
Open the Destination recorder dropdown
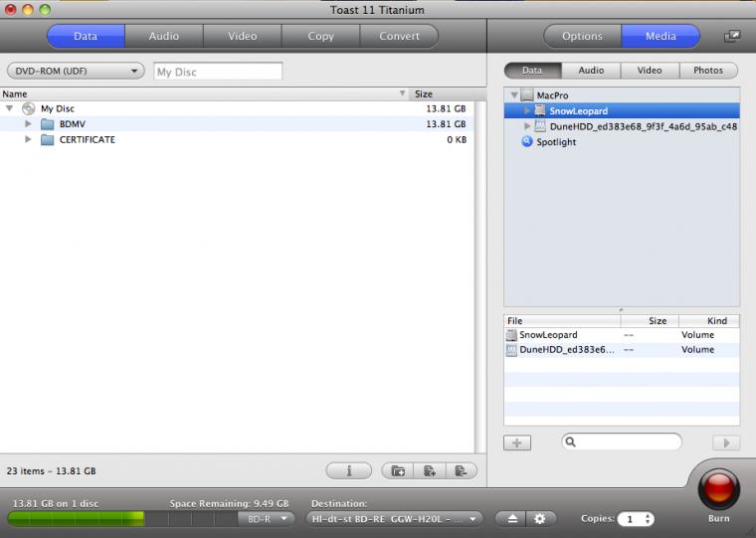pyautogui.click(x=395, y=519)
